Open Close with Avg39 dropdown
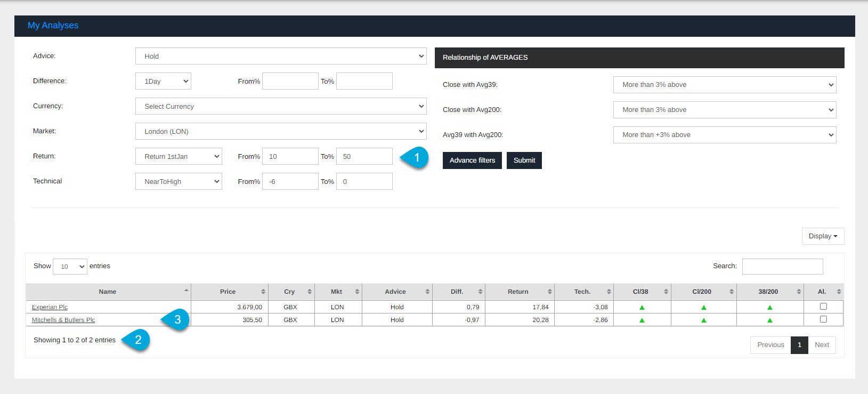The image size is (868, 394). 725,85
